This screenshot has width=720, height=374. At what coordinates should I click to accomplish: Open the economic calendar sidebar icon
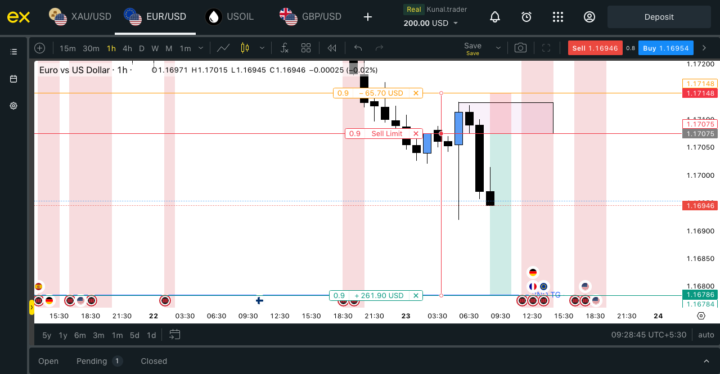13,79
